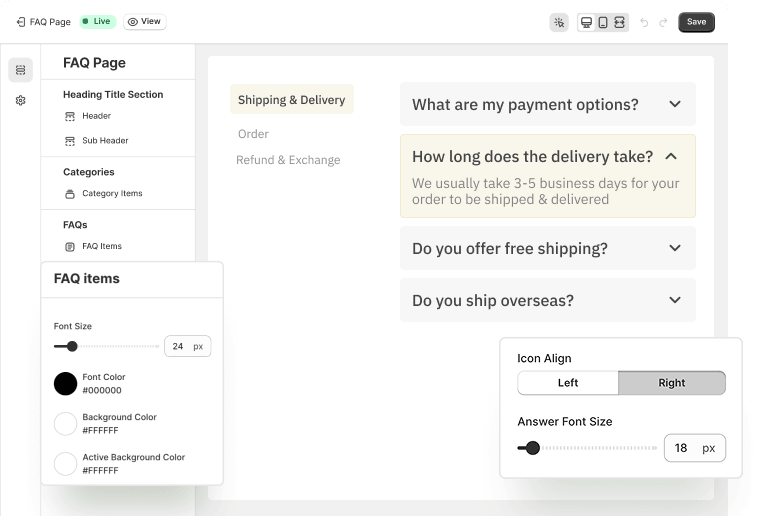Open the sections panel in sidebar
The height and width of the screenshot is (516, 767).
20,70
